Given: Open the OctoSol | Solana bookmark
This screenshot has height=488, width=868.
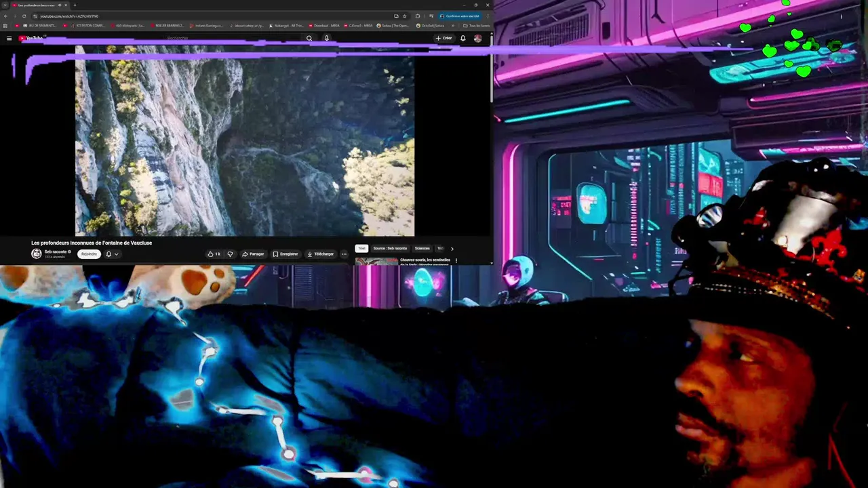Looking at the screenshot, I should [431, 26].
